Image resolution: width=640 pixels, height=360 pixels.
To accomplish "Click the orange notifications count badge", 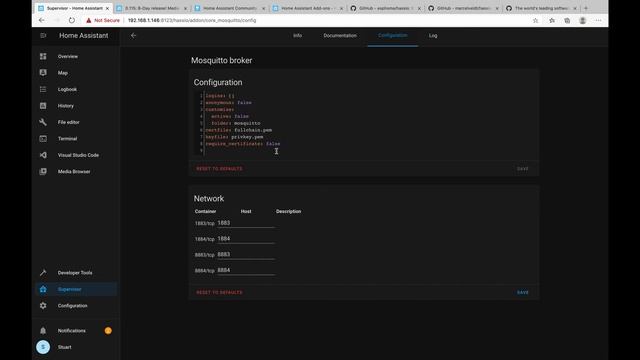I will point(108,331).
